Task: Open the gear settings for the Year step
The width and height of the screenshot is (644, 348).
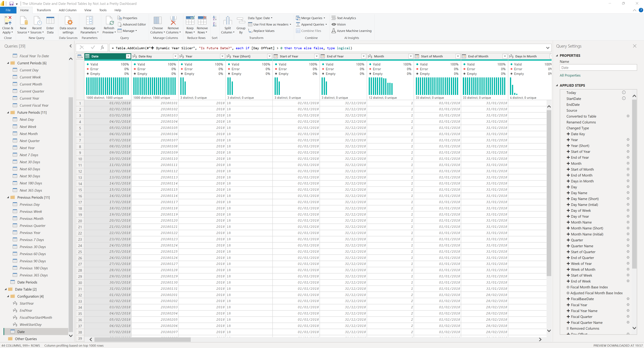Action: pos(628,140)
